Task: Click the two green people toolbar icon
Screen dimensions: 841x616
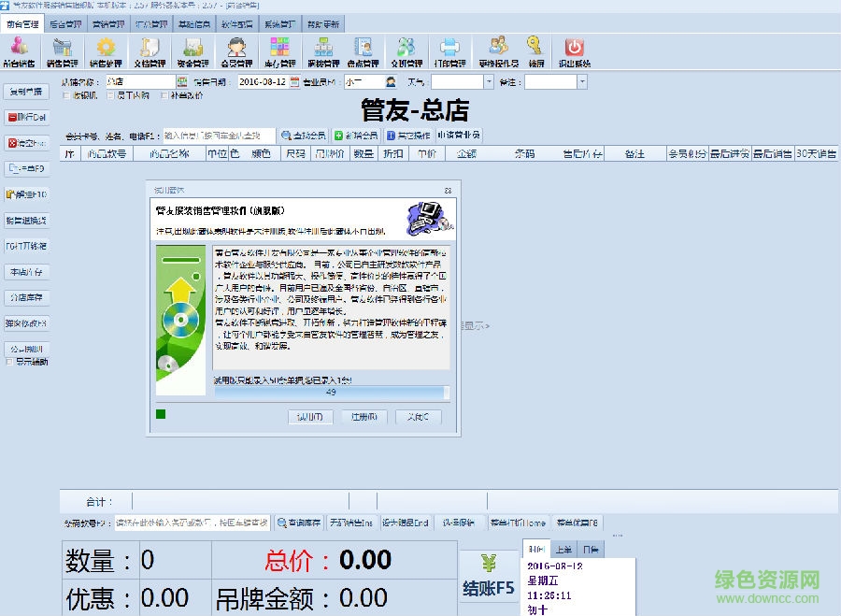Action: [406, 51]
